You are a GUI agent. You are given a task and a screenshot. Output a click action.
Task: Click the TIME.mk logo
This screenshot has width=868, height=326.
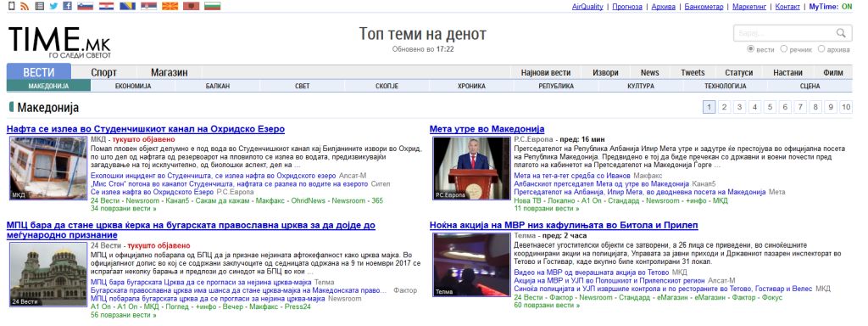point(60,42)
